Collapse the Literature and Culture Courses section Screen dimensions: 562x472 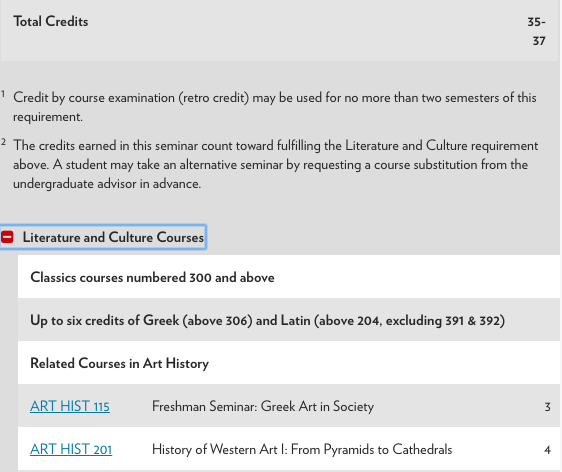(x=103, y=237)
